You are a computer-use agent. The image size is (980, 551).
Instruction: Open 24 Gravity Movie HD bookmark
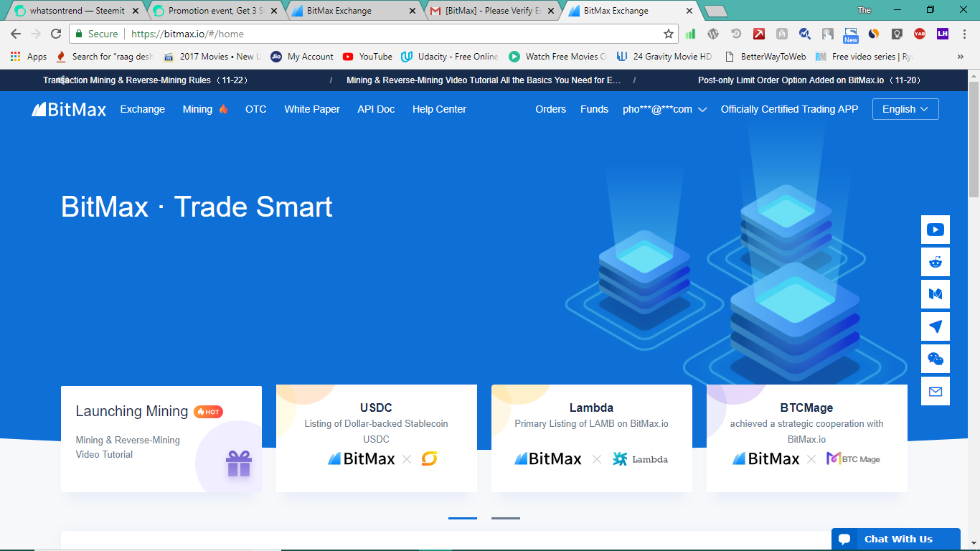[664, 57]
